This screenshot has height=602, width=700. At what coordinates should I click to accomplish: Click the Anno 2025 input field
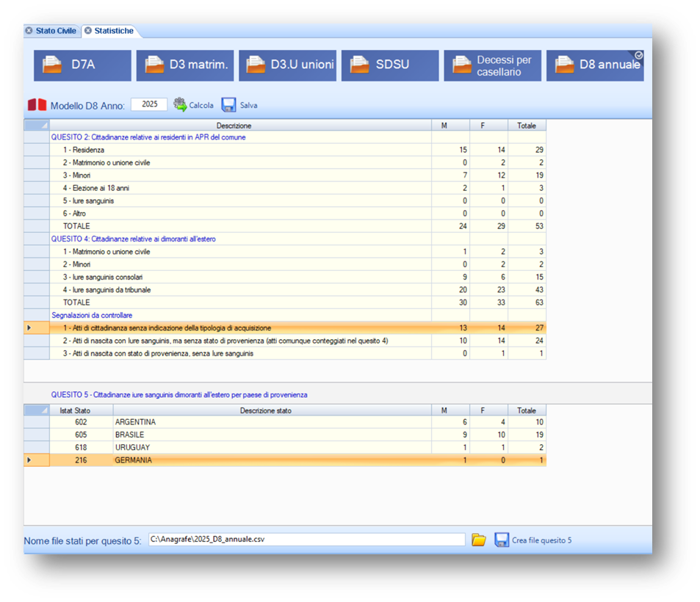pos(149,105)
